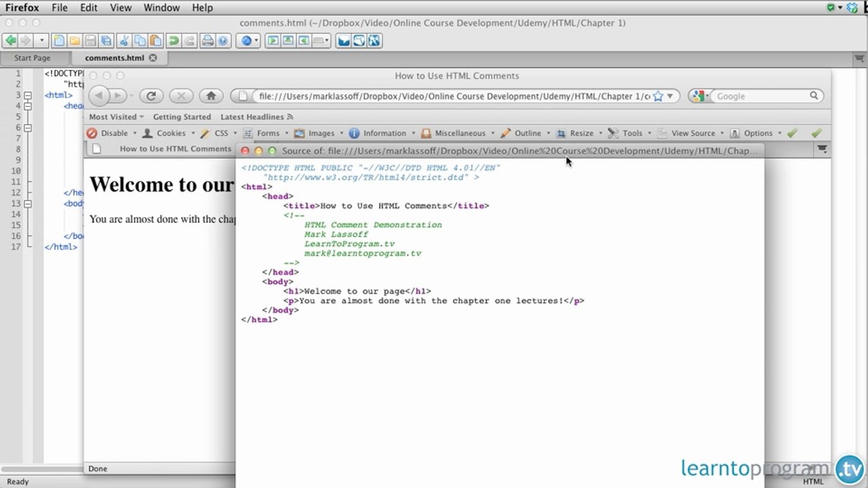Click the Copy icon in editor toolbar
This screenshot has width=868, height=488.
pyautogui.click(x=140, y=41)
